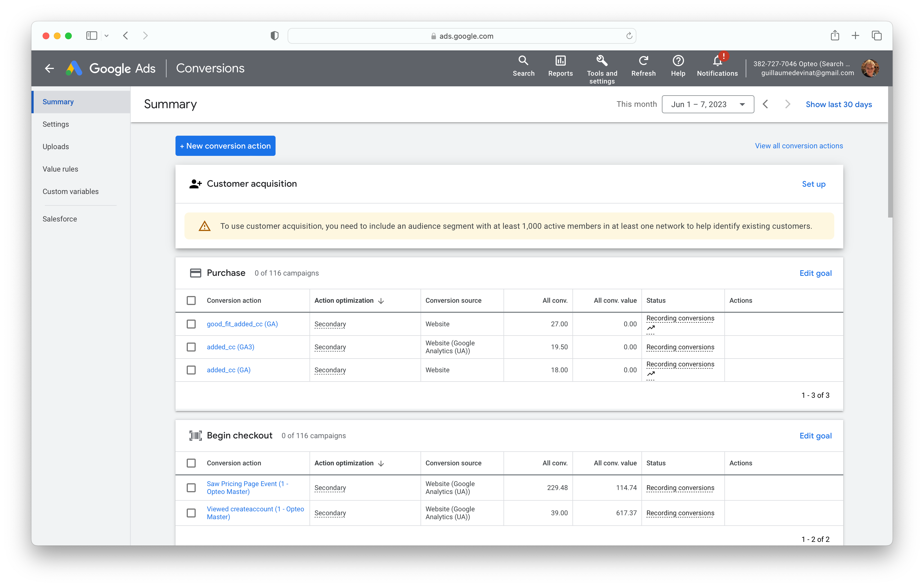This screenshot has width=924, height=587.
Task: Go to previous date range chevron
Action: point(765,104)
